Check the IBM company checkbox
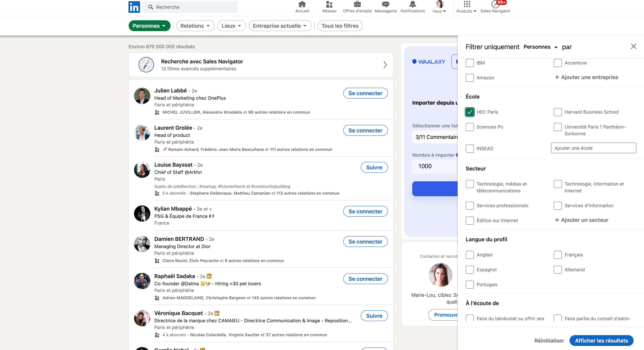This screenshot has height=350, width=644. point(470,63)
